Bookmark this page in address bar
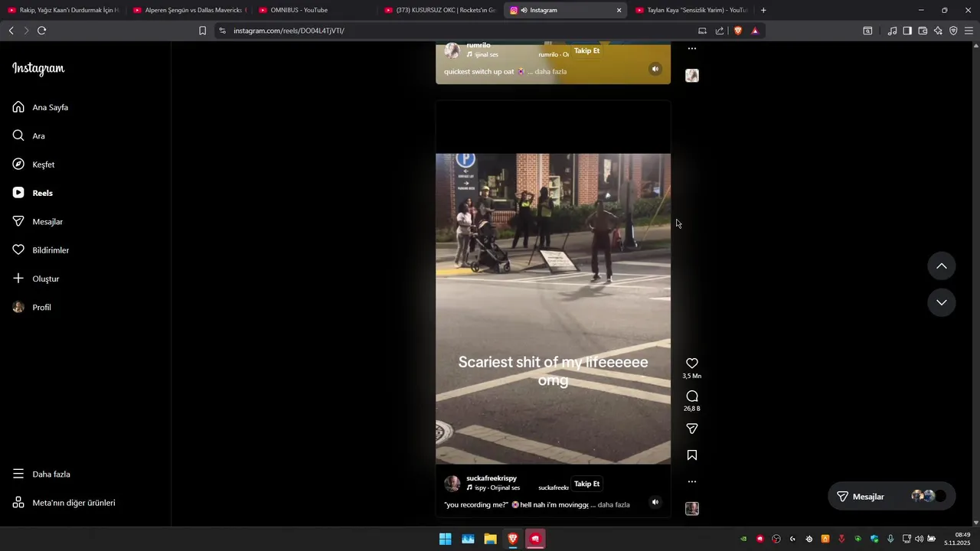Image resolution: width=980 pixels, height=551 pixels. pos(202,31)
